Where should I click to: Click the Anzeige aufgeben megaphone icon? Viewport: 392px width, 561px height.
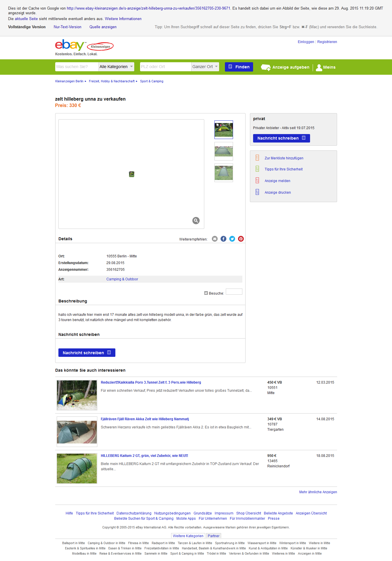266,67
